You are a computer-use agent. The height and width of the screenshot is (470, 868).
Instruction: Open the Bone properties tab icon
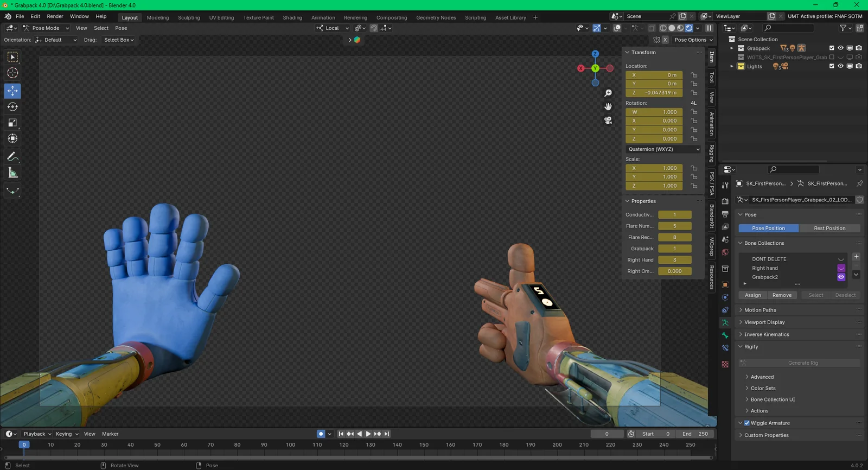click(725, 335)
